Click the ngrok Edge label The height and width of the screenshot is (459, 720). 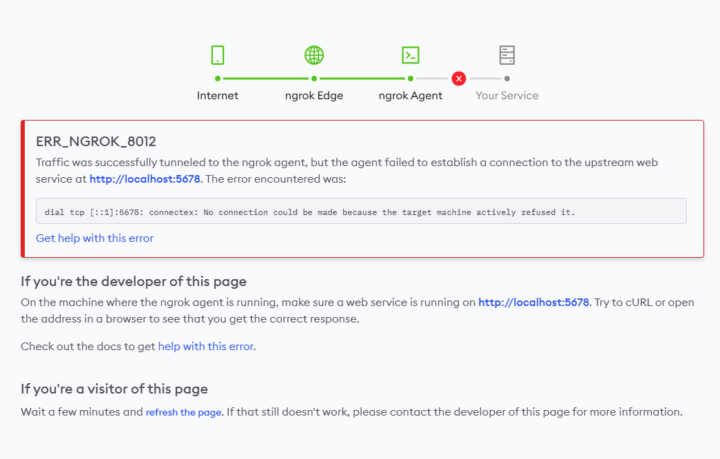[x=314, y=95]
